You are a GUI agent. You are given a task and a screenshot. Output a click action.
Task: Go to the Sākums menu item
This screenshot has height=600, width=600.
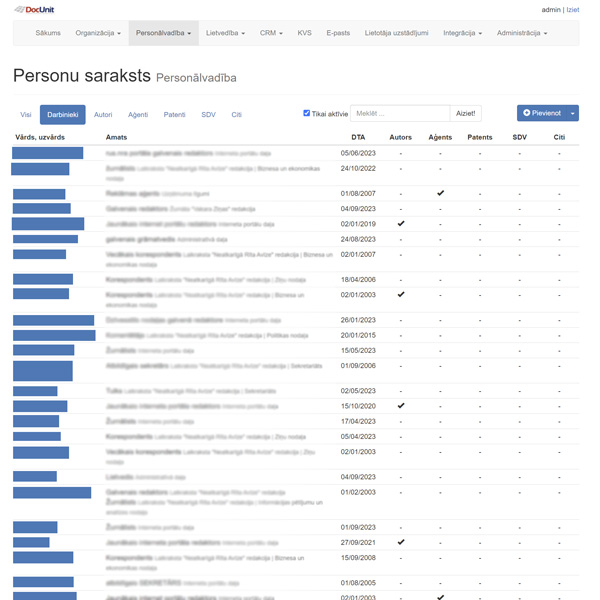(x=47, y=33)
